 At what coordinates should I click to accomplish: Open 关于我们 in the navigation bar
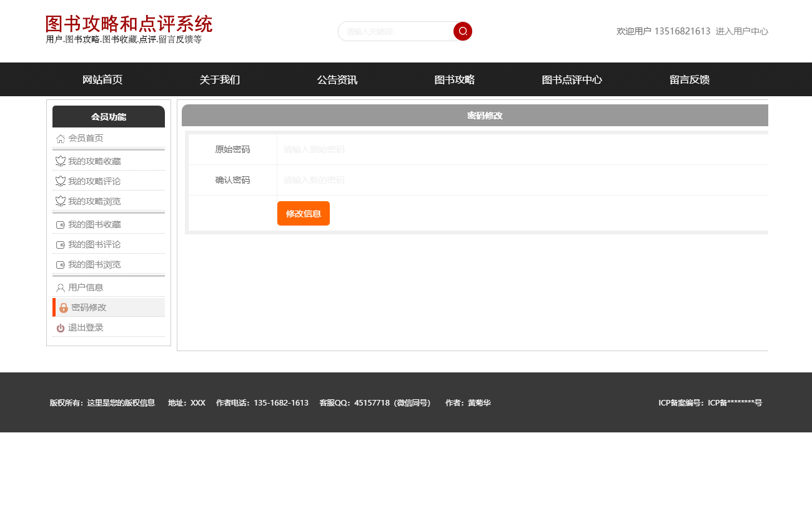tap(220, 79)
